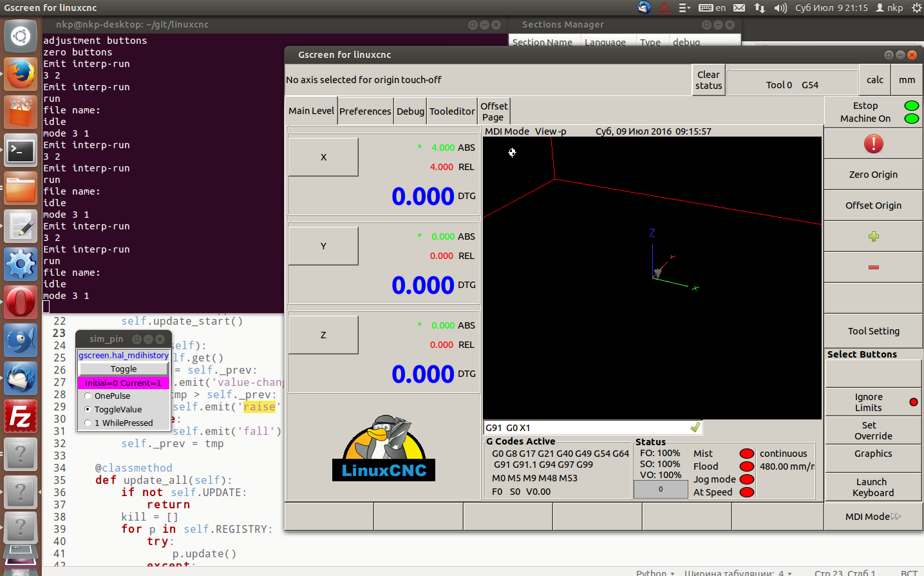
Task: Select the OnePulse radio option
Action: point(88,396)
